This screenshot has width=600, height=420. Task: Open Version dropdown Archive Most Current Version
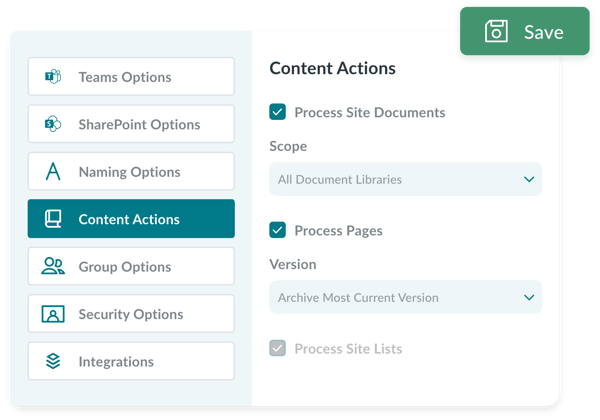click(406, 297)
